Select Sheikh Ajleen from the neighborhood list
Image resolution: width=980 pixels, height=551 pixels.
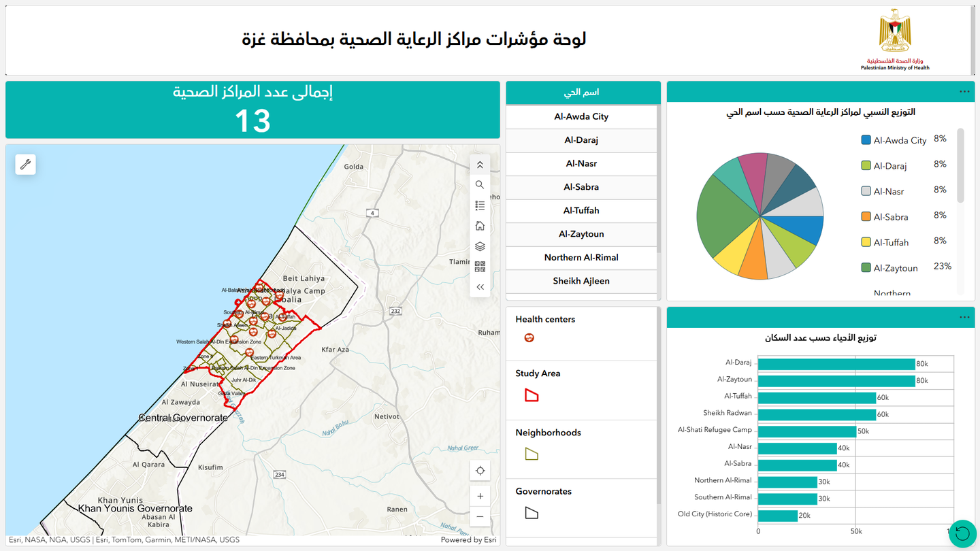[x=581, y=281]
